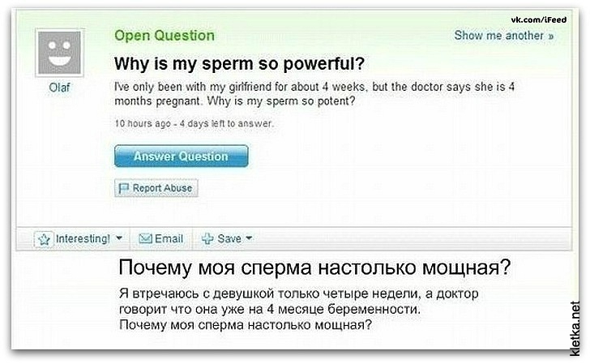Open the Save dropdown arrow

pos(249,239)
